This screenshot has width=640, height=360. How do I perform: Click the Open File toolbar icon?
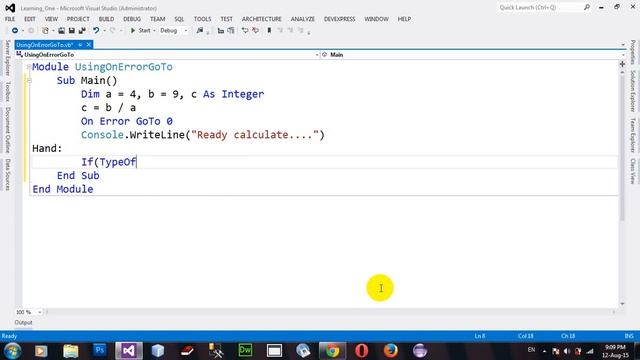(x=61, y=31)
